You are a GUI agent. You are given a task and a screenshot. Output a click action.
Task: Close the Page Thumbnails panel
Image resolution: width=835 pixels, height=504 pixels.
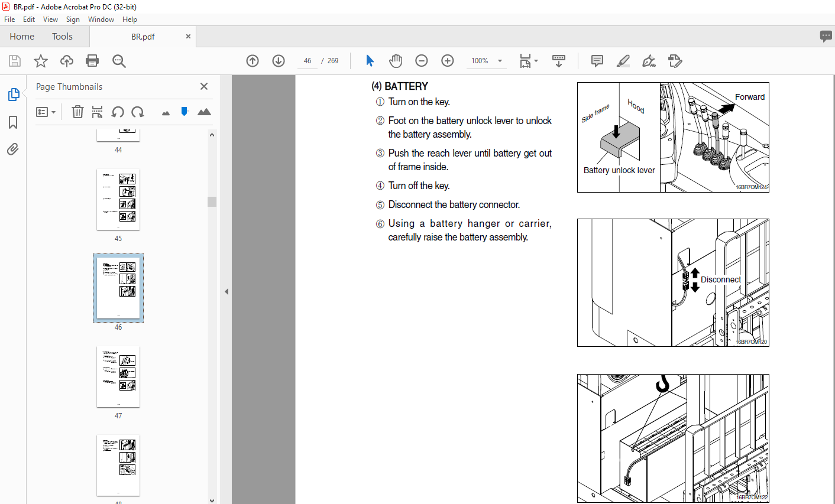204,86
